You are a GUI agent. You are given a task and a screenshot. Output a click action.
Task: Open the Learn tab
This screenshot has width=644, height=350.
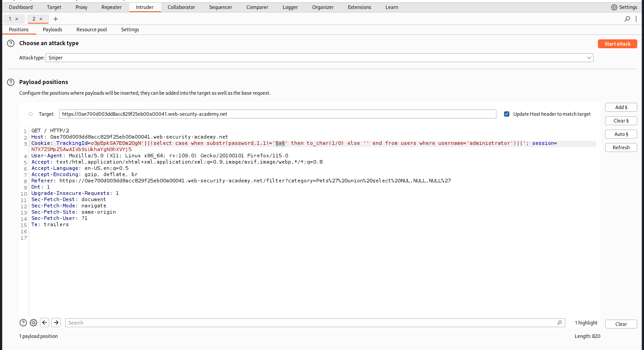click(x=392, y=7)
